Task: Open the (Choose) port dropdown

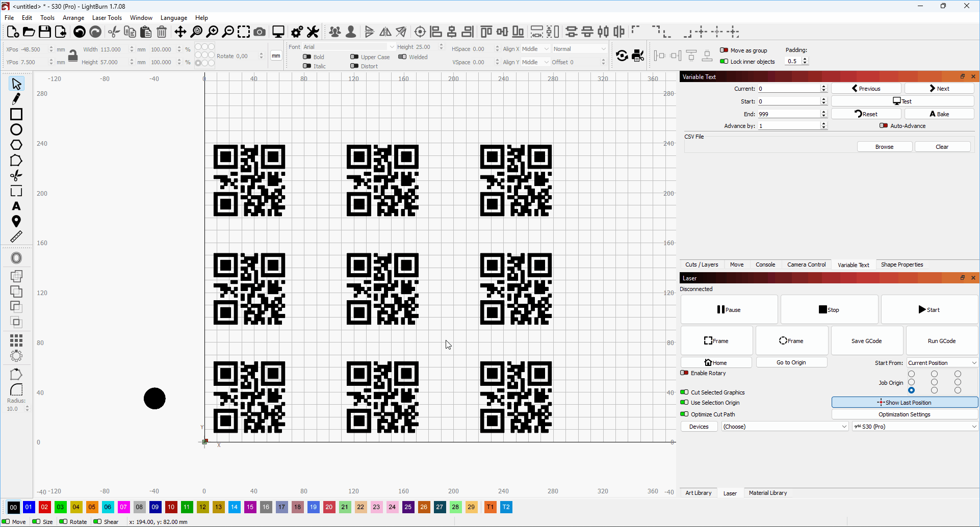Action: [785, 427]
